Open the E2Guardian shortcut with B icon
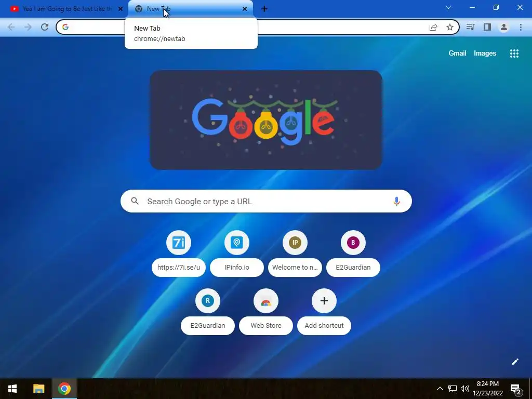Screen dimensions: 532x399 (x=353, y=243)
